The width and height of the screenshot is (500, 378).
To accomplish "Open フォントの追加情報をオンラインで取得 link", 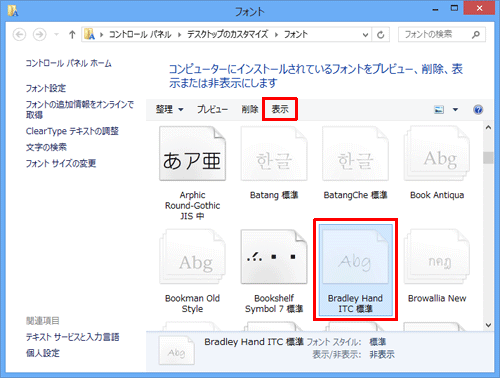I will (80, 110).
